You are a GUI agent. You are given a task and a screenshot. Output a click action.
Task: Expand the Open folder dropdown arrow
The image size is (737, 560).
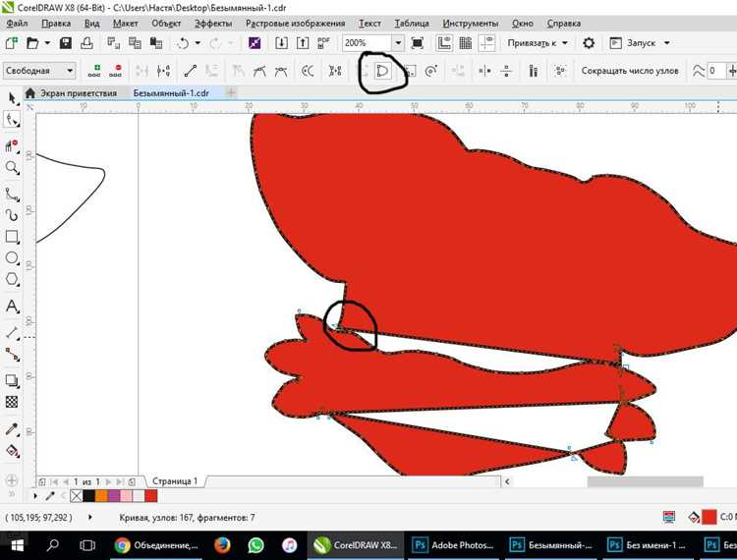(x=47, y=43)
